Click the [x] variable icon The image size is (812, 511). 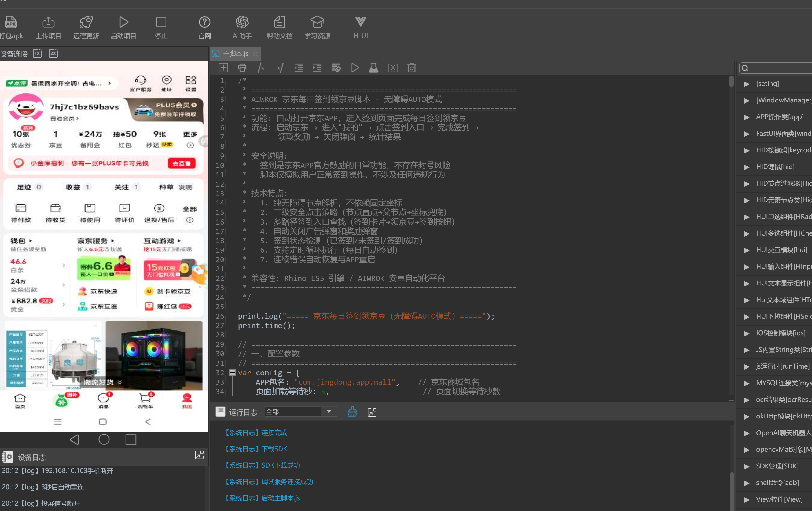(x=392, y=68)
